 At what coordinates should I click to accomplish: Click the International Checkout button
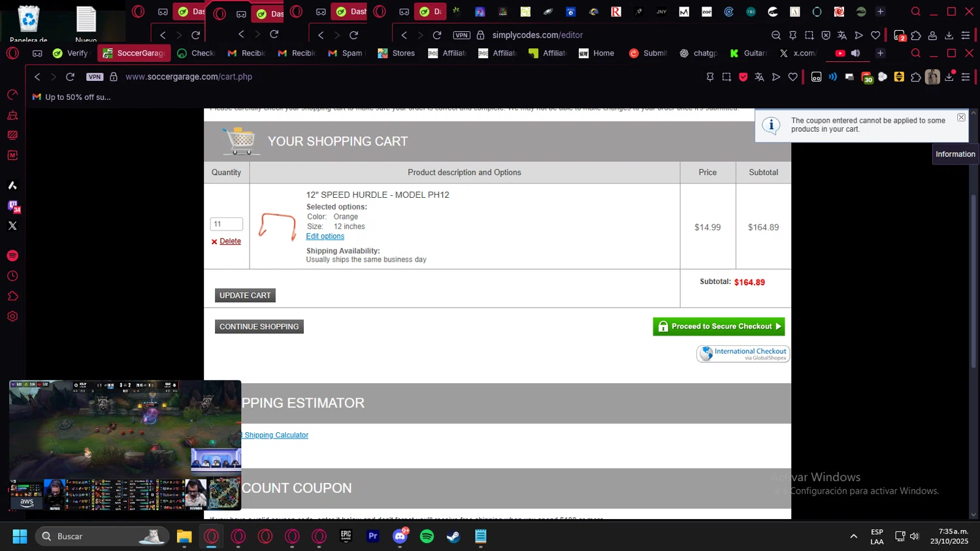(743, 354)
